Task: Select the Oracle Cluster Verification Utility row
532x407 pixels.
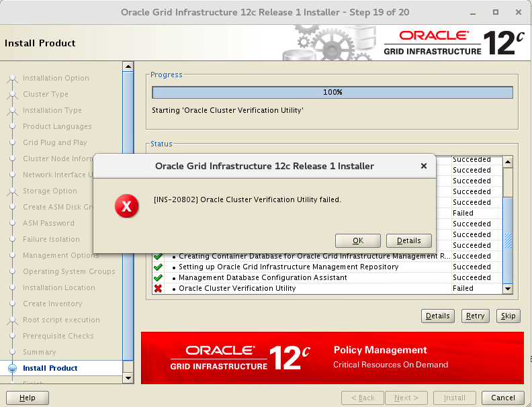Action: [x=327, y=288]
